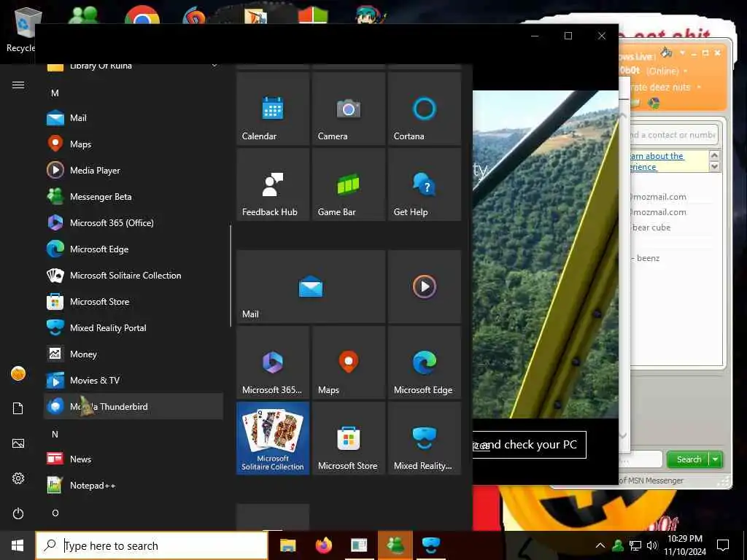The image size is (747, 560).
Task: Open File Explorer from the taskbar
Action: [287, 545]
